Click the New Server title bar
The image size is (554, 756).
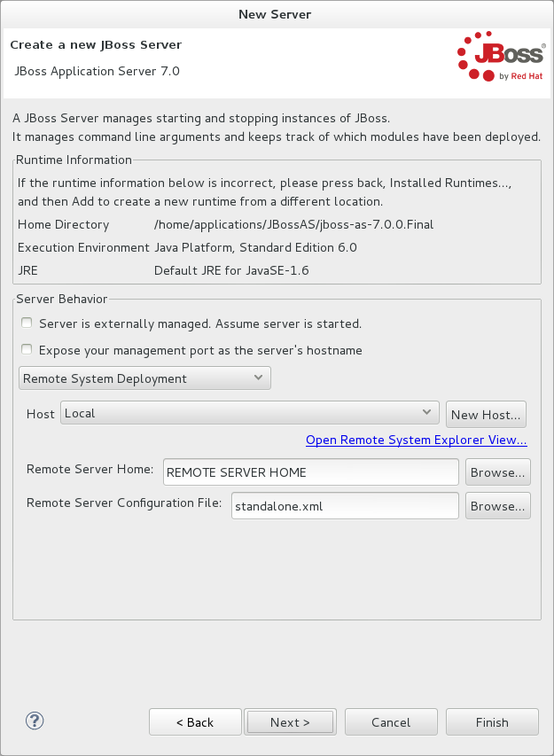click(275, 14)
